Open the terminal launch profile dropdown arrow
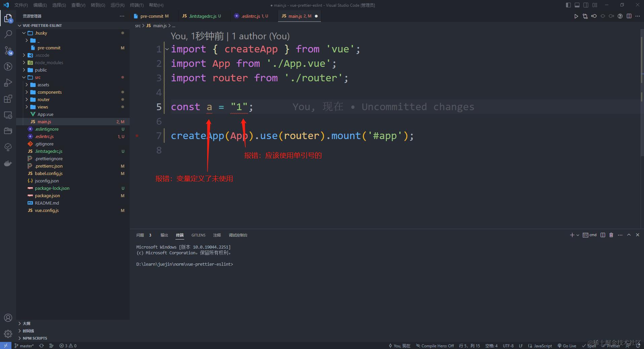The image size is (644, 349). tap(578, 235)
